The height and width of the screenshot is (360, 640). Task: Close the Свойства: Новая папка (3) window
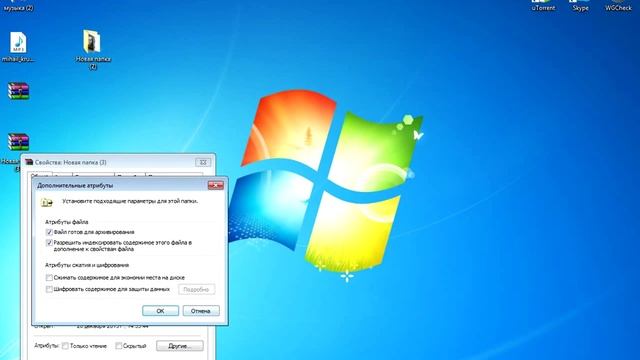coord(203,162)
